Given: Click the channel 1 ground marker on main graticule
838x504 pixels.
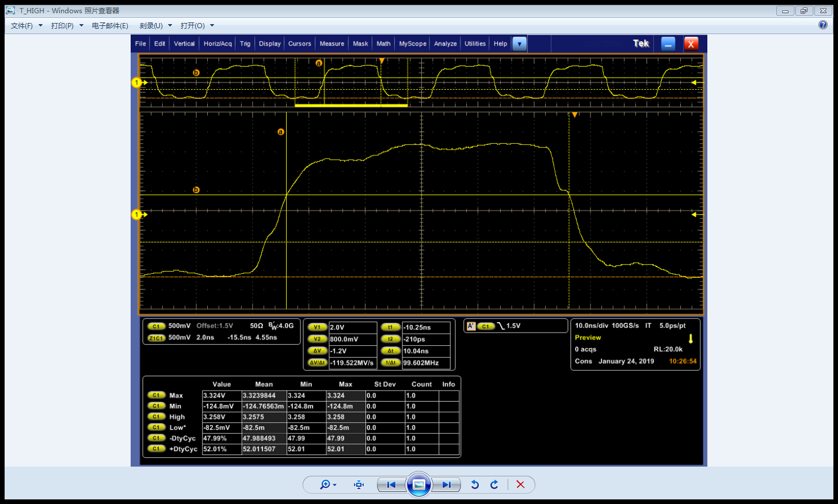Looking at the screenshot, I should point(138,215).
